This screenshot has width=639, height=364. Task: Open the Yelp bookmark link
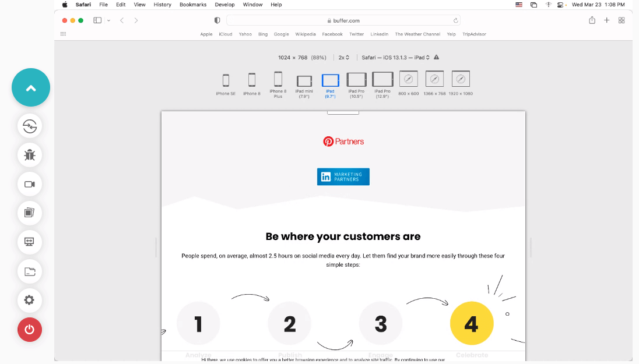451,34
